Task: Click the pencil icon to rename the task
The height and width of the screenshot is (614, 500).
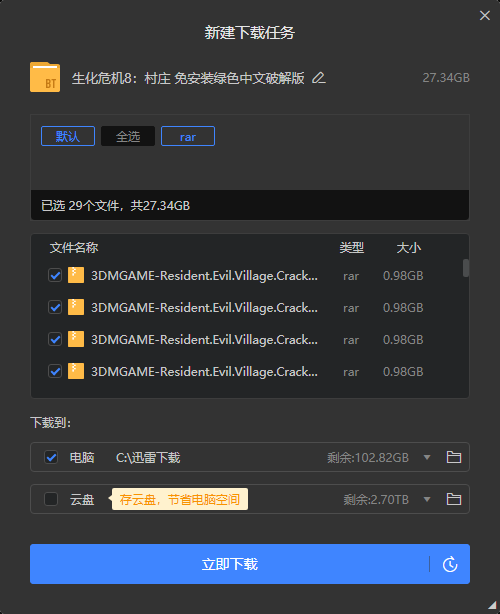Action: coord(319,78)
